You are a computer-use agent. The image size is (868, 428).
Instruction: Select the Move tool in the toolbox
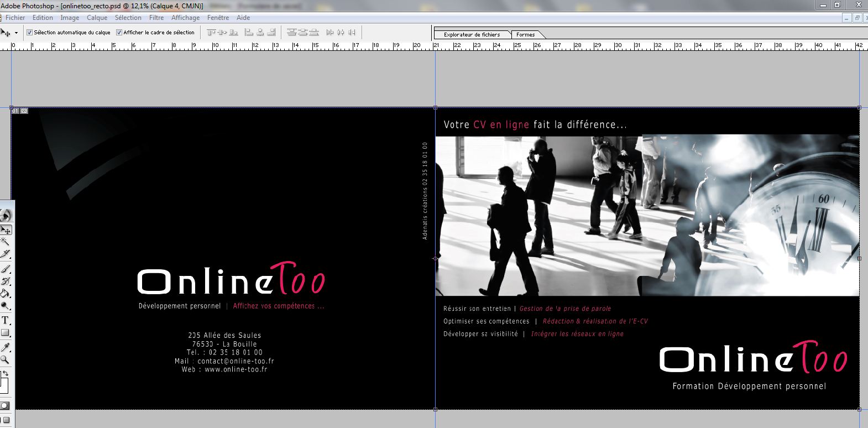6,229
